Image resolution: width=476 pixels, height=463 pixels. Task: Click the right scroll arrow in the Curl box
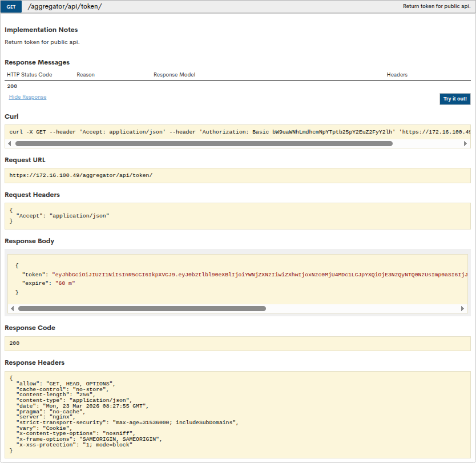coord(466,144)
